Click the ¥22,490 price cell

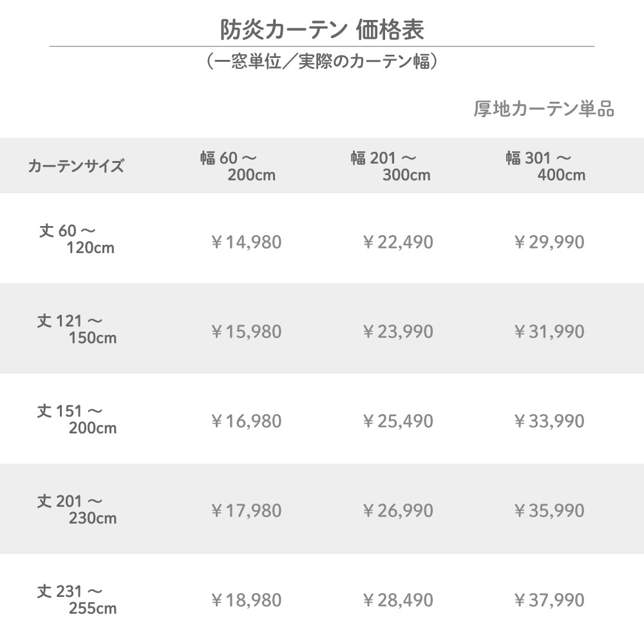[397, 242]
